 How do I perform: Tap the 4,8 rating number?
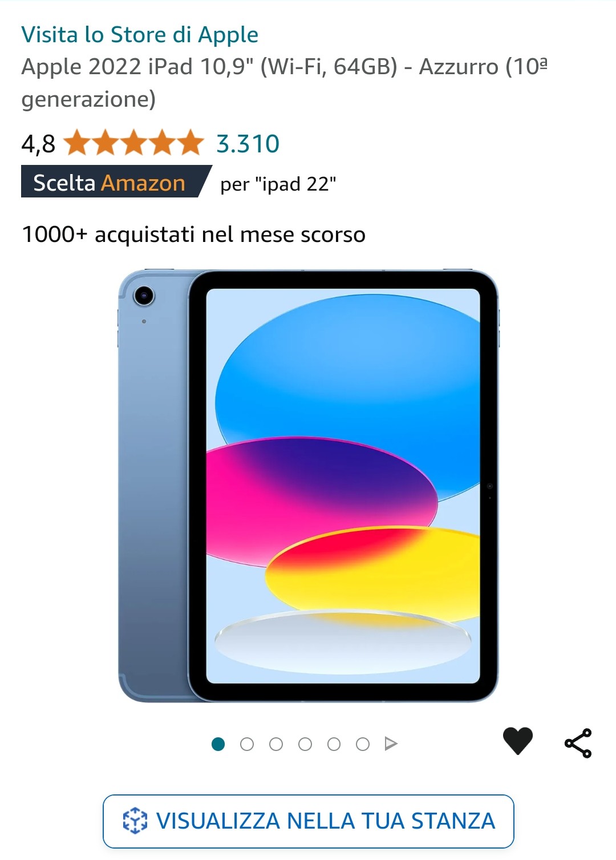click(38, 144)
